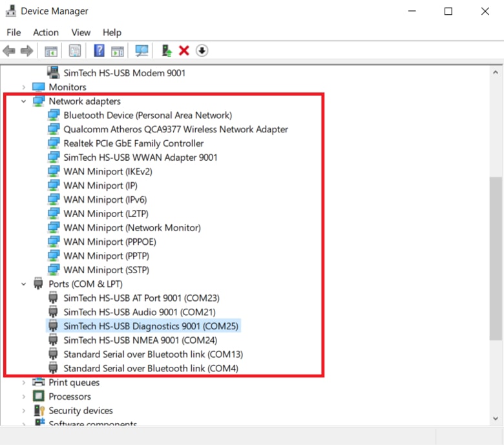Select Standard Serial over Bluetooth link (COM13)

click(x=153, y=354)
